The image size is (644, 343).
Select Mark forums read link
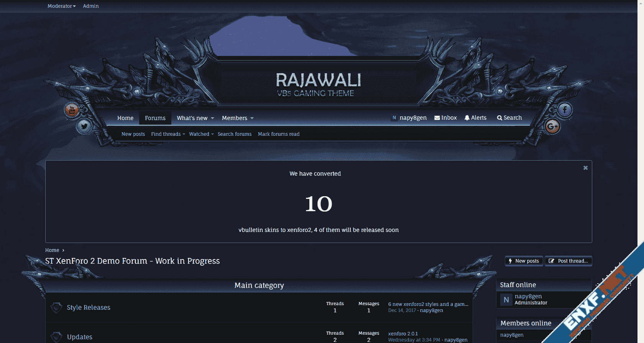tap(279, 134)
